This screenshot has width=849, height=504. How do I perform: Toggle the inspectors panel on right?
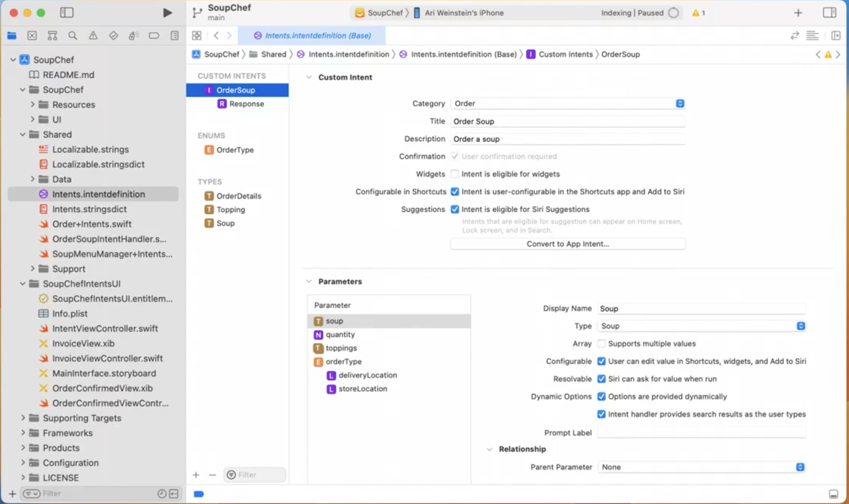click(x=830, y=13)
